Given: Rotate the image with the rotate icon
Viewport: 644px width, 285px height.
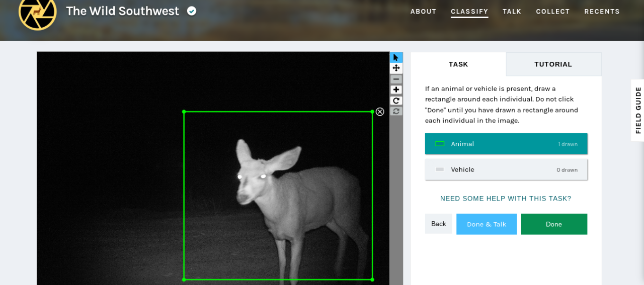Looking at the screenshot, I should coord(396,101).
